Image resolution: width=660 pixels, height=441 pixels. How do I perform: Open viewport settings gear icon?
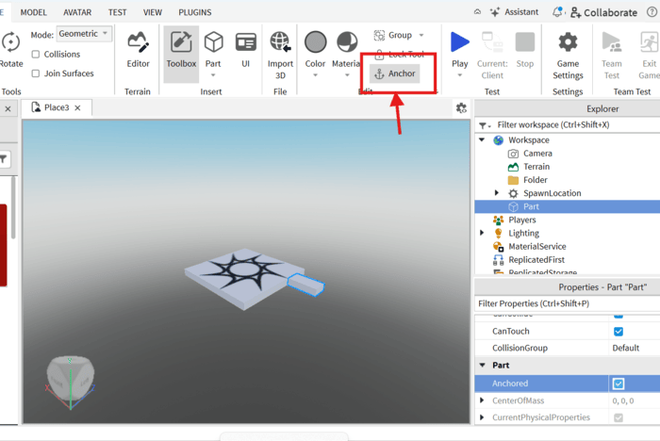point(461,108)
